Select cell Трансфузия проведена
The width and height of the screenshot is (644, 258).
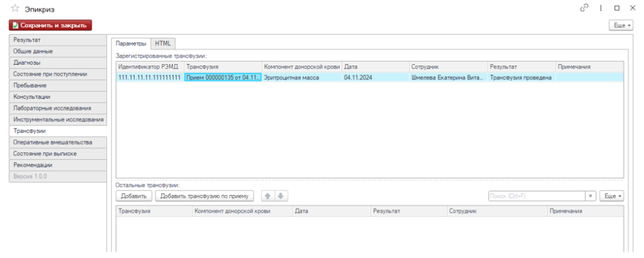521,77
